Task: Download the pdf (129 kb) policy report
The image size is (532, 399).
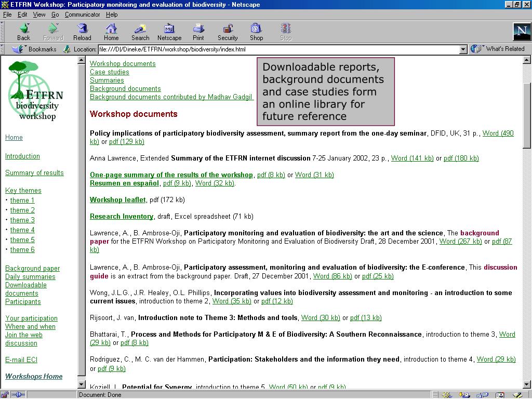Action: [127, 141]
